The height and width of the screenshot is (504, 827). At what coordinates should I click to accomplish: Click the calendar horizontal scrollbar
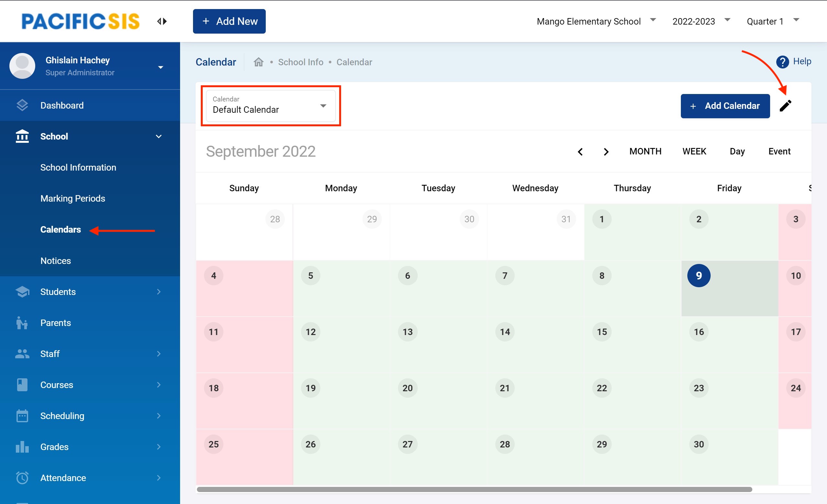474,489
